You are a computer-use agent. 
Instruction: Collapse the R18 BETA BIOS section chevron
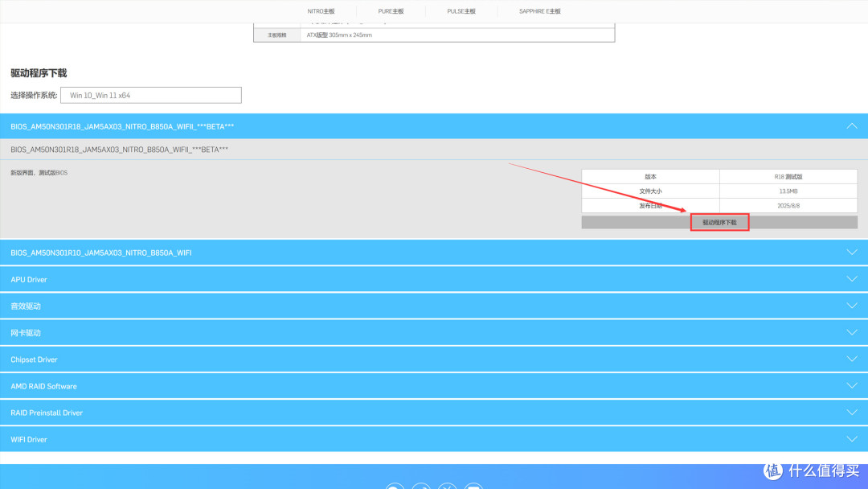pyautogui.click(x=851, y=126)
